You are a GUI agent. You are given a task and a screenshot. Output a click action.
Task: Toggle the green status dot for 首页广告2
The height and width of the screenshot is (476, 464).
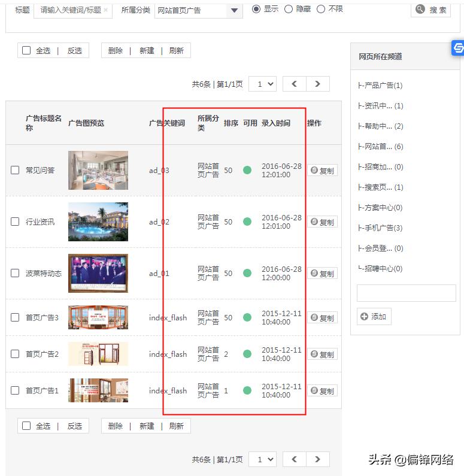point(247,354)
